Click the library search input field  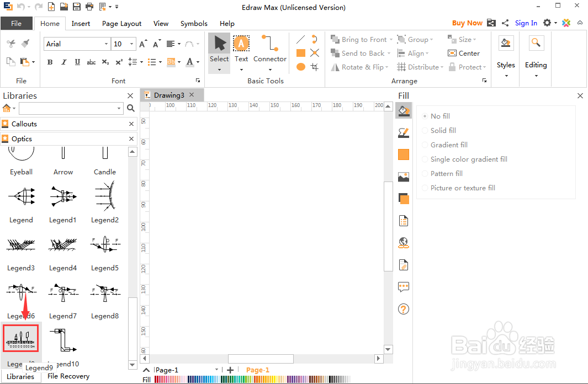67,108
